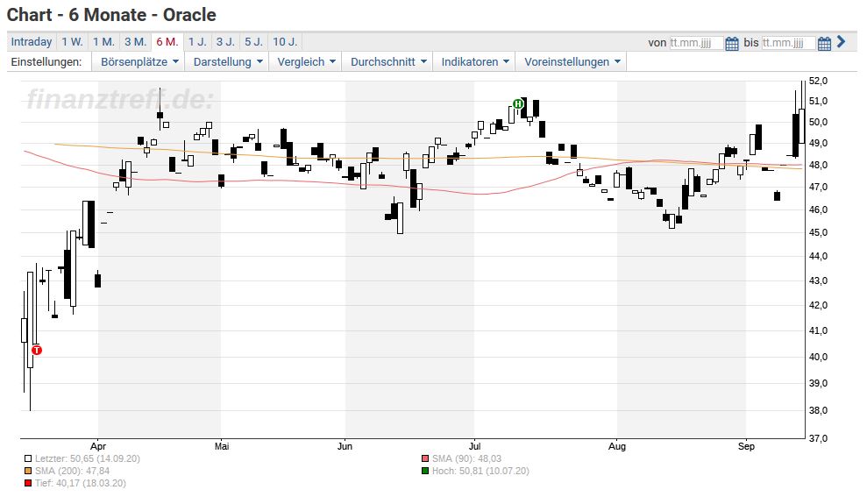Click the green Hoch legend swatch
This screenshot has width=867, height=504.
pyautogui.click(x=425, y=471)
